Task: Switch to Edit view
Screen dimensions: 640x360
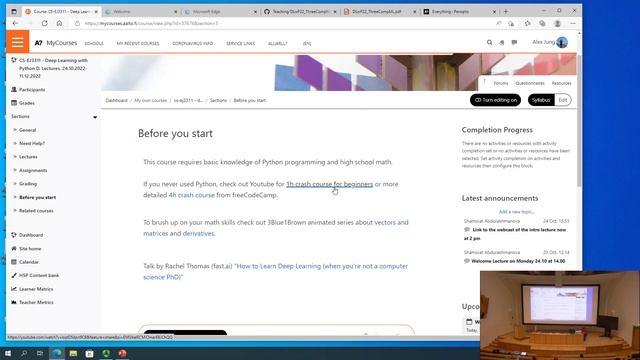Action: pos(563,100)
